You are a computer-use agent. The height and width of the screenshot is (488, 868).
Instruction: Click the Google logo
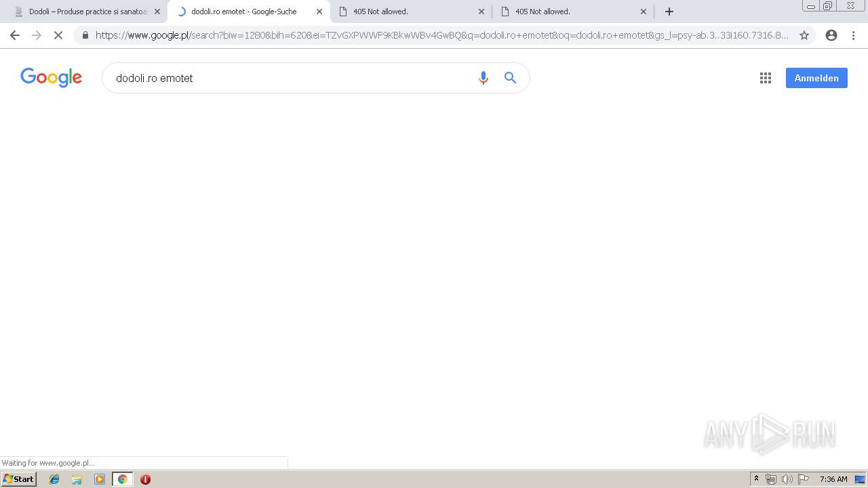(52, 77)
